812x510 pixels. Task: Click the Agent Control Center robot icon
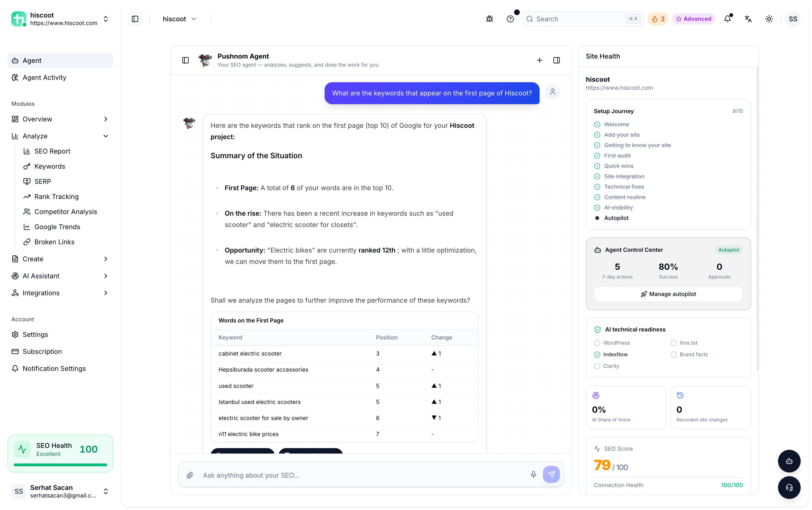click(x=597, y=250)
